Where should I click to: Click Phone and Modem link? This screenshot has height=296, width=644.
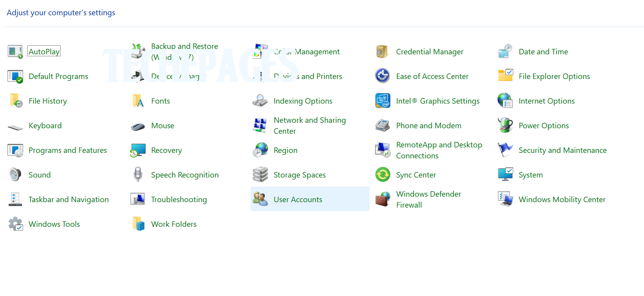click(429, 126)
